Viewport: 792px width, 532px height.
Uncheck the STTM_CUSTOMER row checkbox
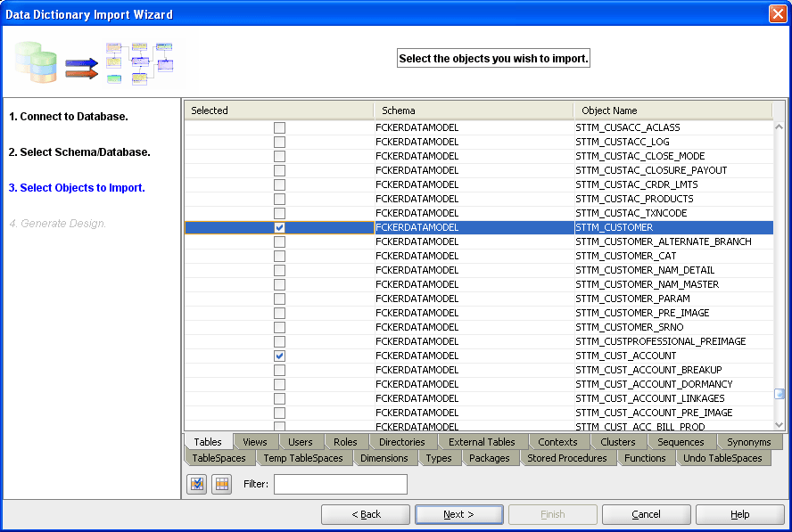(x=279, y=227)
